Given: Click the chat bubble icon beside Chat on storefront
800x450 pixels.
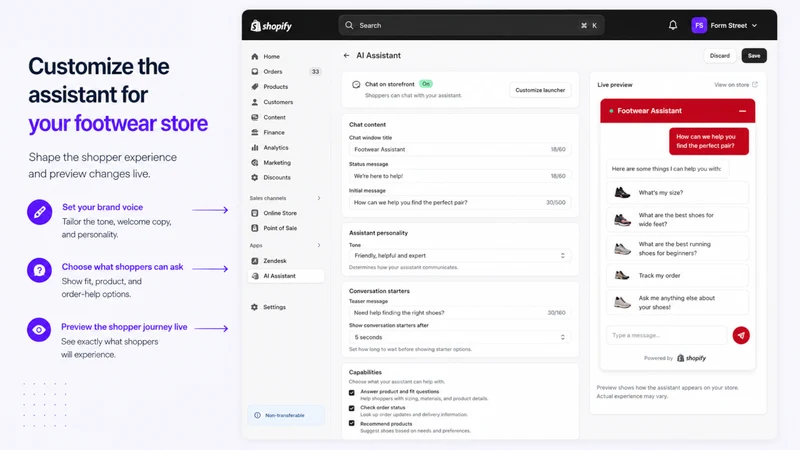Looking at the screenshot, I should click(x=356, y=84).
